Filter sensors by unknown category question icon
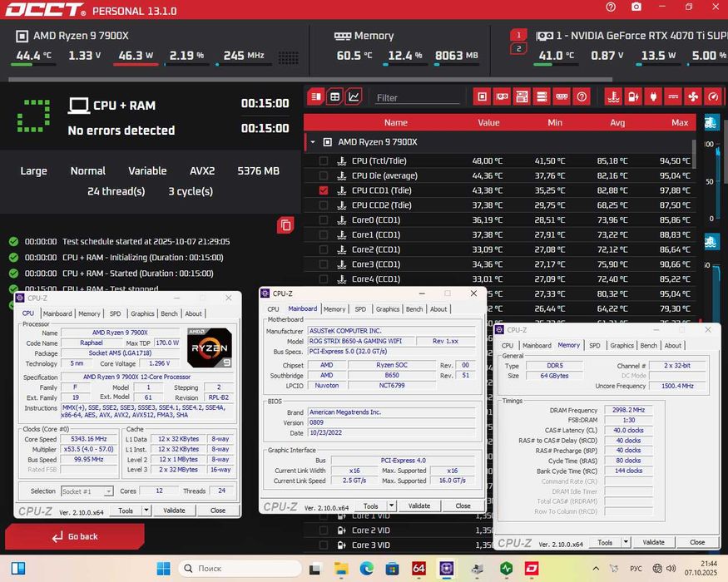728x582 pixels. tap(582, 97)
